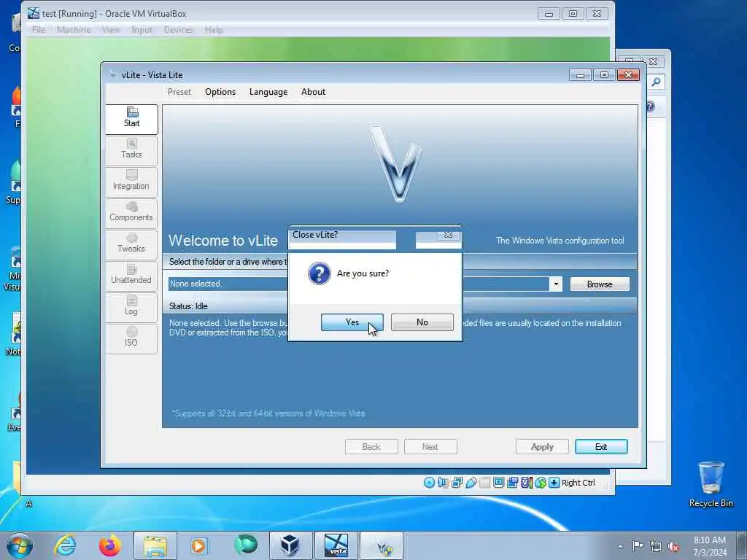Open VirtualBox View menu
The image size is (747, 560).
click(111, 30)
